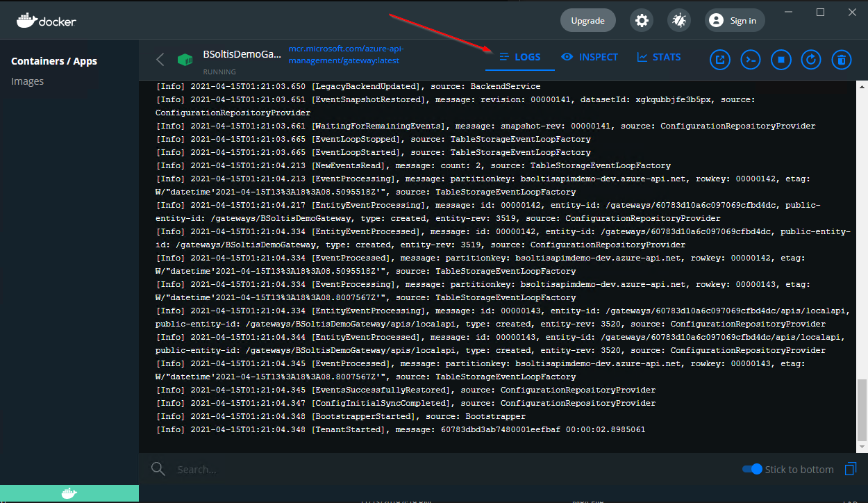Viewport: 868px width, 503px height.
Task: Select the LOGS tab
Action: pyautogui.click(x=519, y=57)
